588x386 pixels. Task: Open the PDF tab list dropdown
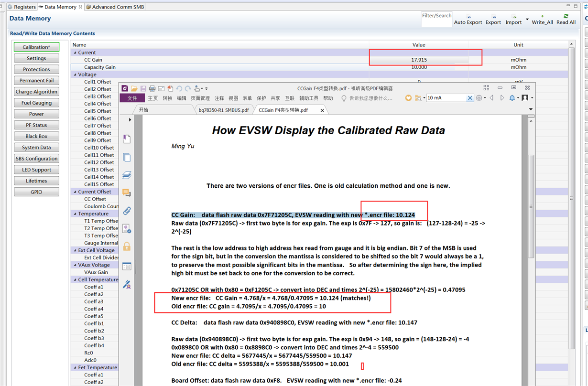(531, 109)
